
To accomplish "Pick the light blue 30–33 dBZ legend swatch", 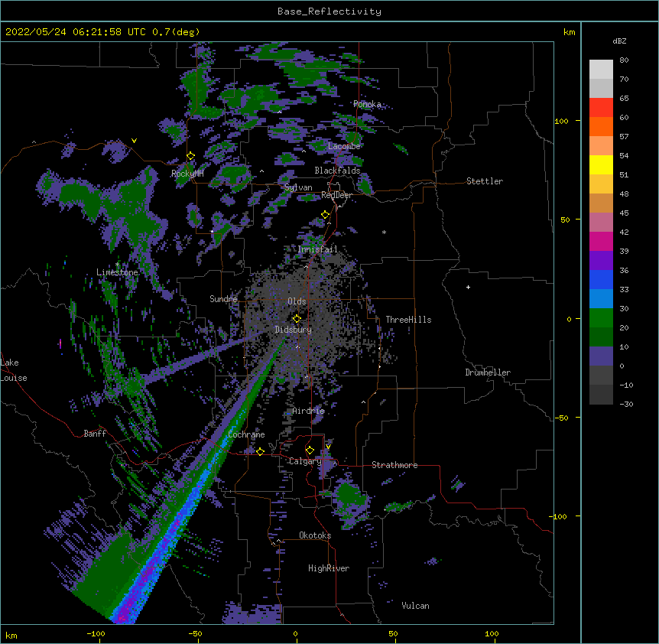I will pos(601,298).
